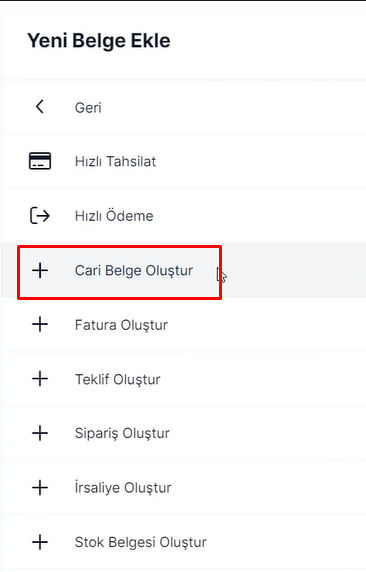Click the plus icon beside Cari Belge Oluştur
The width and height of the screenshot is (366, 572).
[40, 270]
